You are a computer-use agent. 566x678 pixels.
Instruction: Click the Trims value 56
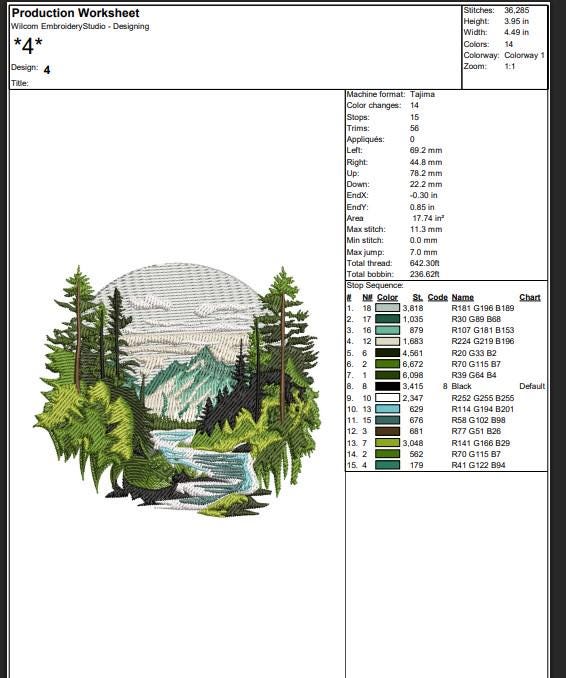(x=414, y=128)
